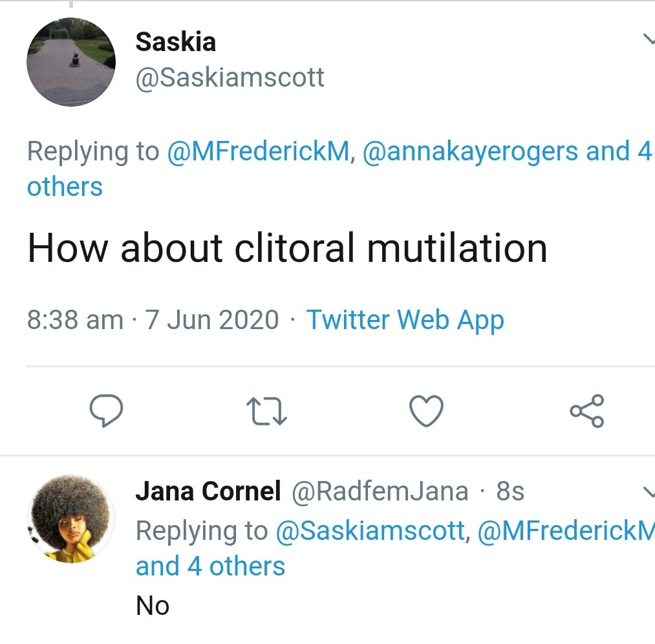This screenshot has width=655, height=644.
Task: Like the tweet with the heart icon
Action: (426, 411)
